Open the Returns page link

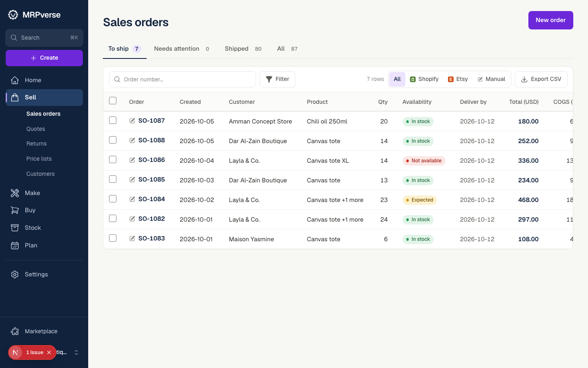pos(37,144)
